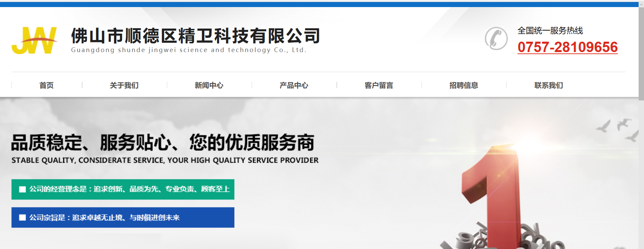Go to 关于我们 page
This screenshot has width=644, height=249.
pyautogui.click(x=124, y=85)
